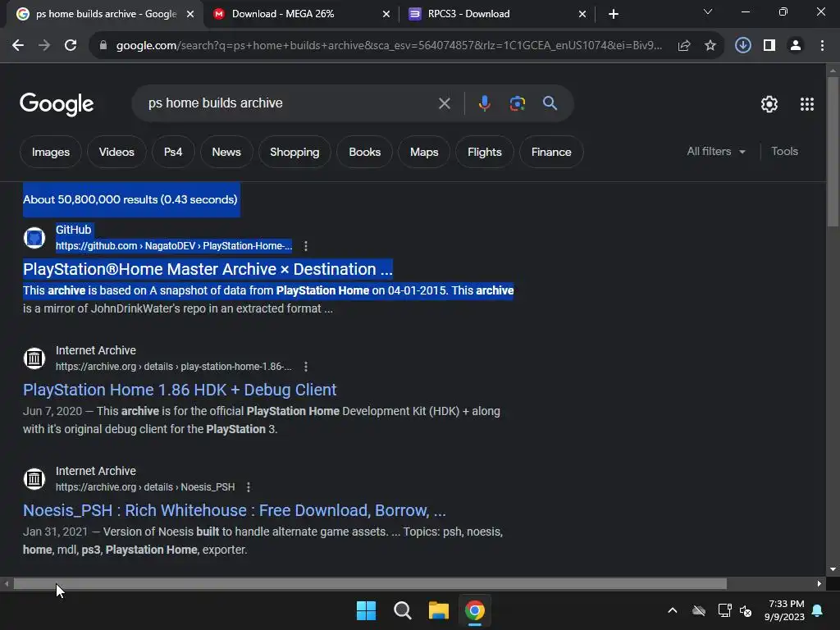This screenshot has height=630, width=840.
Task: Filter results by News
Action: click(x=226, y=152)
